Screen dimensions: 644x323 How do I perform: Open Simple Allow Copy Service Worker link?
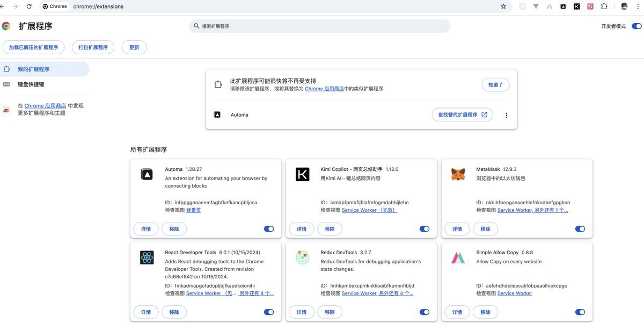515,293
